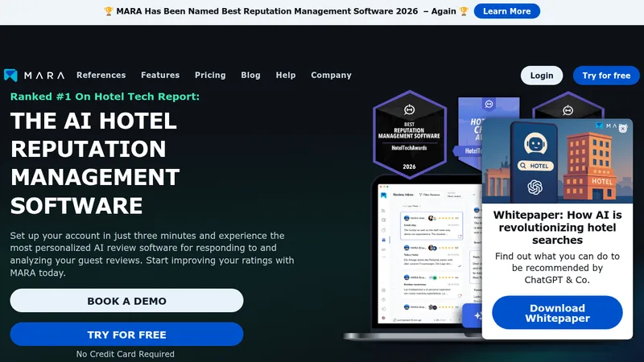Screen dimensions: 644x362
Task: Click Learn More in the top banner
Action: click(x=507, y=11)
